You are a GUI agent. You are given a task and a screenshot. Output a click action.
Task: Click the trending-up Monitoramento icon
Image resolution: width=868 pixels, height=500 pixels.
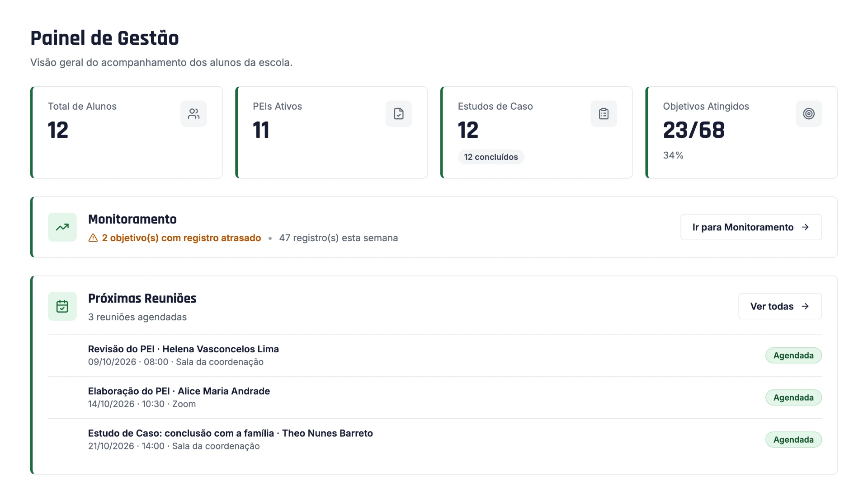click(62, 227)
